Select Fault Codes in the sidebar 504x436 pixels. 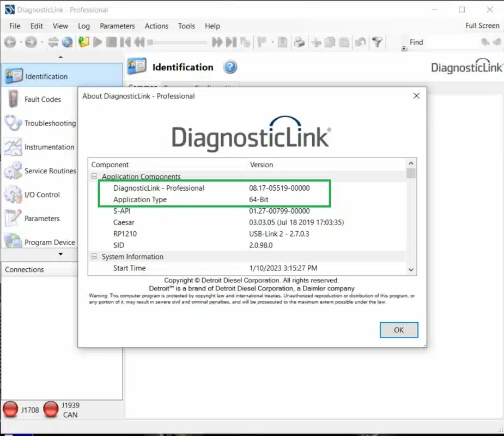(40, 99)
